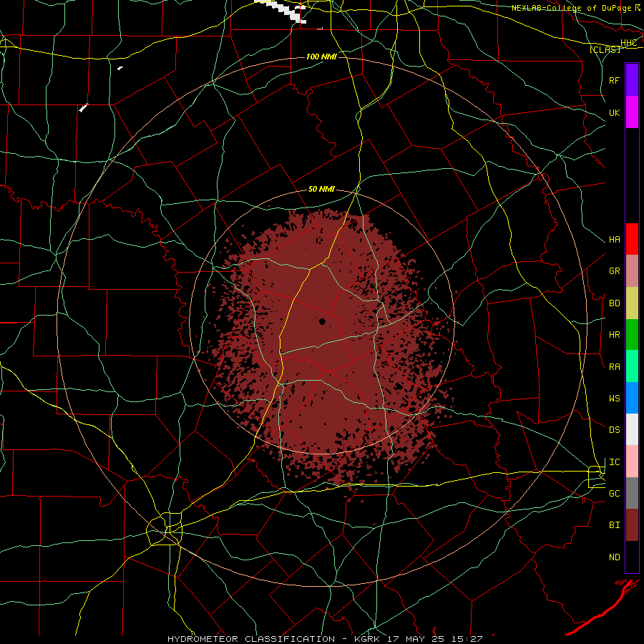644x644 pixels.
Task: Click the DS white legend swatch
Action: pyautogui.click(x=632, y=429)
